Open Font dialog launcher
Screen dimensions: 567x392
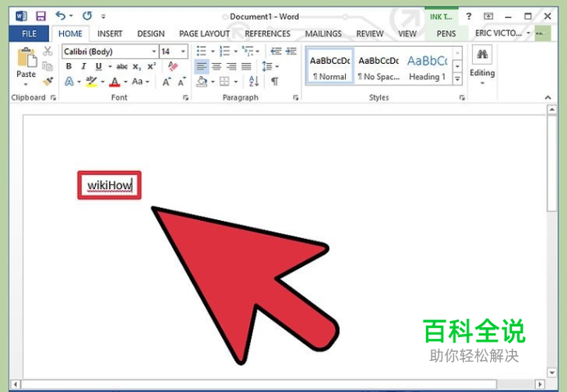[x=185, y=97]
